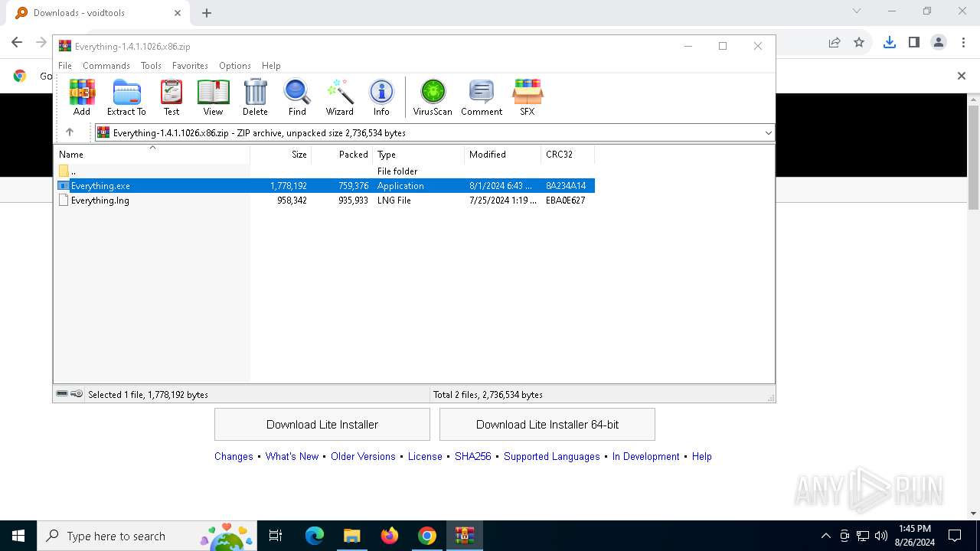980x551 pixels.
Task: Launch the Wizard tool
Action: [340, 97]
